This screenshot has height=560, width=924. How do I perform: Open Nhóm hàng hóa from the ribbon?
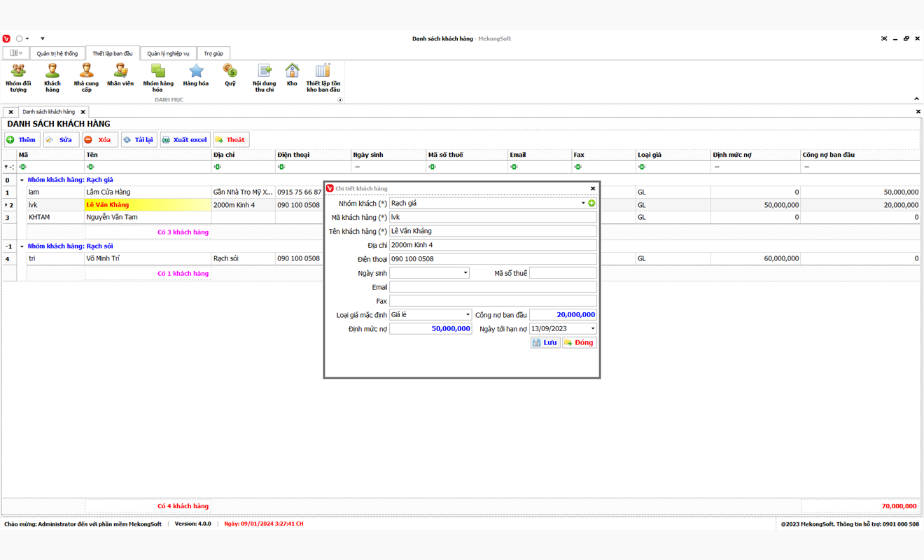(x=158, y=77)
